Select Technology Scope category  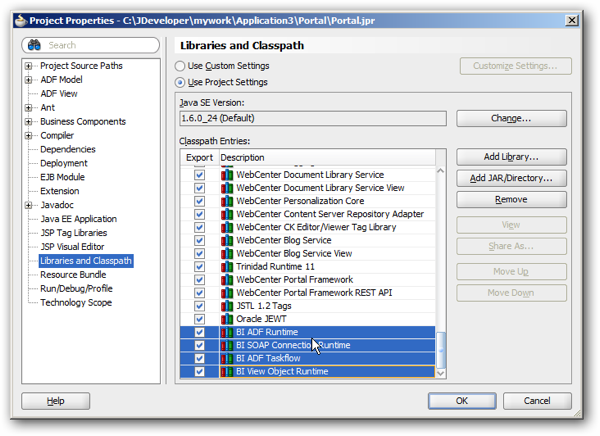click(76, 303)
